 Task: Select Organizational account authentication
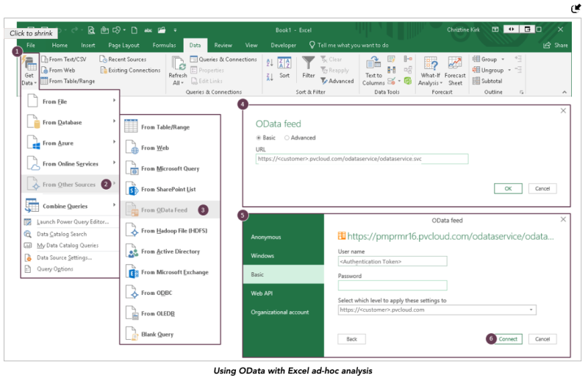point(284,312)
